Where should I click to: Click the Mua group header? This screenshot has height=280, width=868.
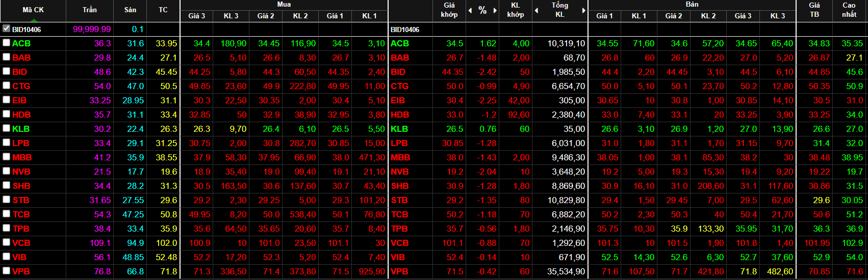coord(284,4)
